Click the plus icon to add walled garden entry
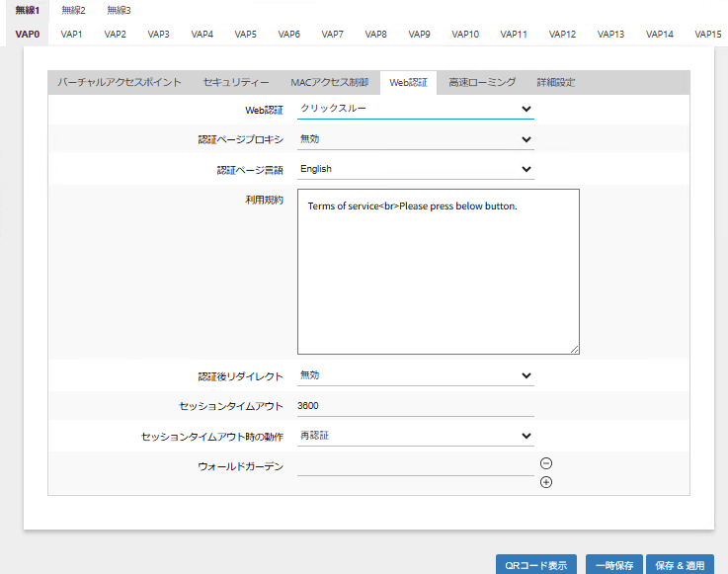Image resolution: width=728 pixels, height=574 pixels. 546,482
